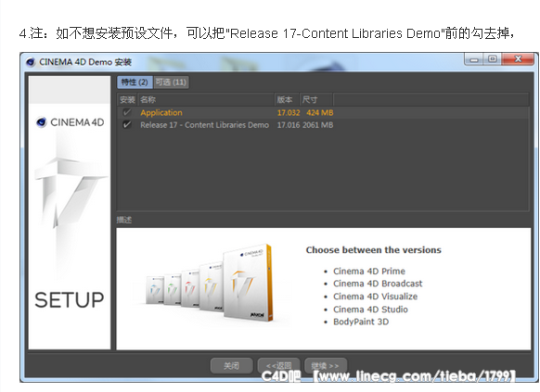Click the Cinema 4D logo in sidebar
The height and width of the screenshot is (392, 540).
click(71, 122)
